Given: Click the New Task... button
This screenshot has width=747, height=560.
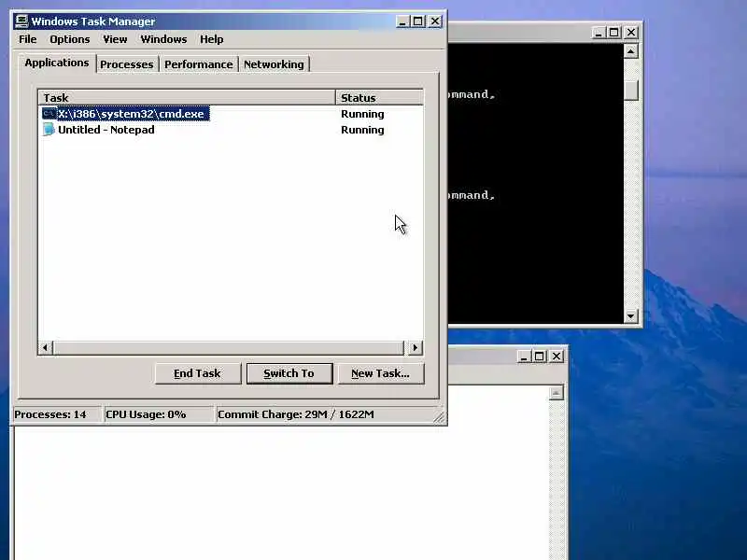Looking at the screenshot, I should click(380, 373).
